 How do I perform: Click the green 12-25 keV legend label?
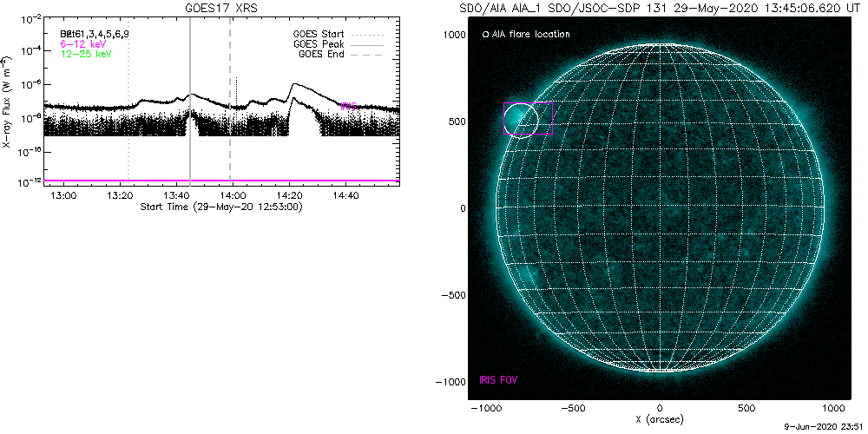click(86, 54)
